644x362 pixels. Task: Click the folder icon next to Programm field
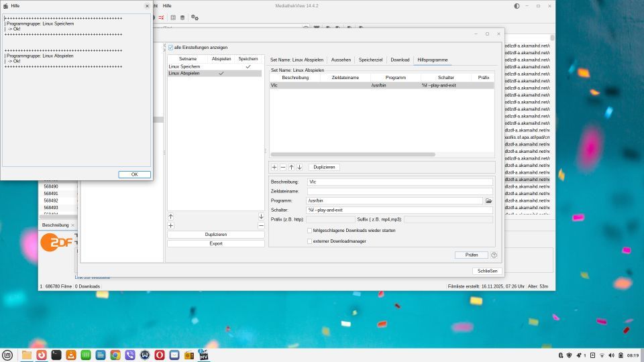(x=489, y=200)
